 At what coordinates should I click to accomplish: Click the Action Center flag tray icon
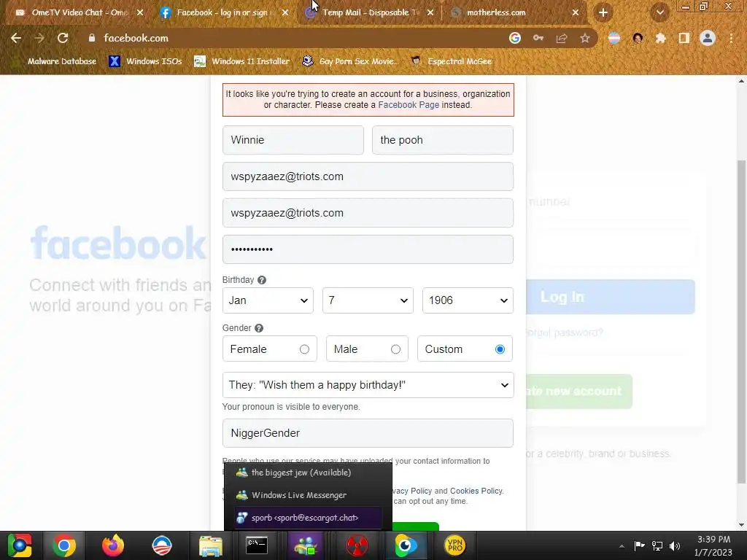(639, 545)
